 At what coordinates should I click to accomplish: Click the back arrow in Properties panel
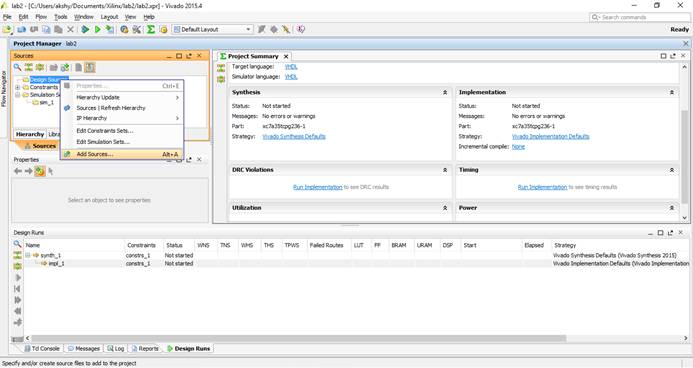18,171
